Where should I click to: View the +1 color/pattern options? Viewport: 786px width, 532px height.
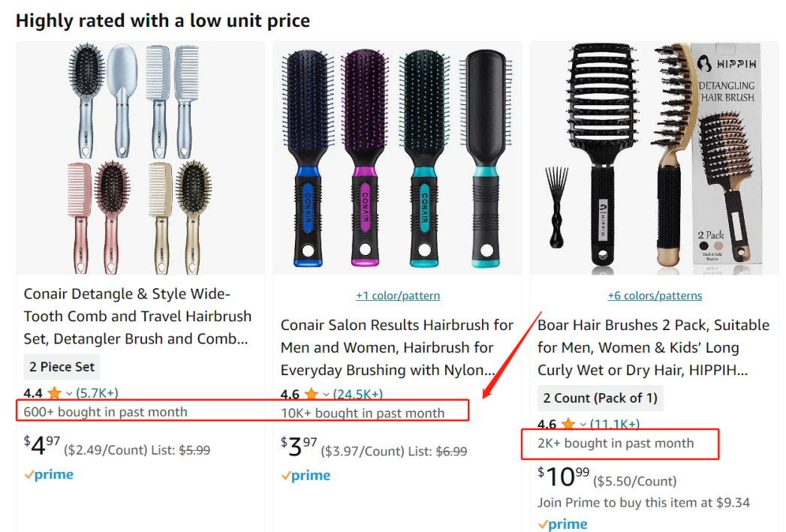tap(398, 296)
